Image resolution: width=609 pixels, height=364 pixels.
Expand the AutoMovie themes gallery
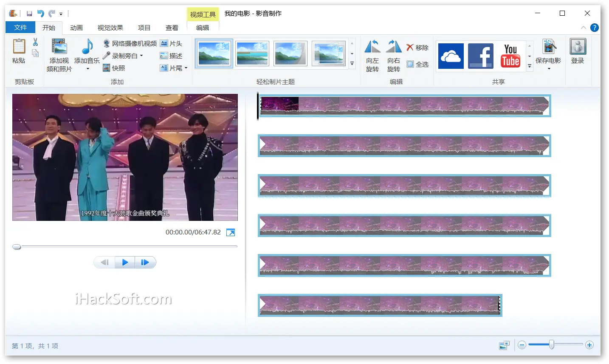pos(352,64)
